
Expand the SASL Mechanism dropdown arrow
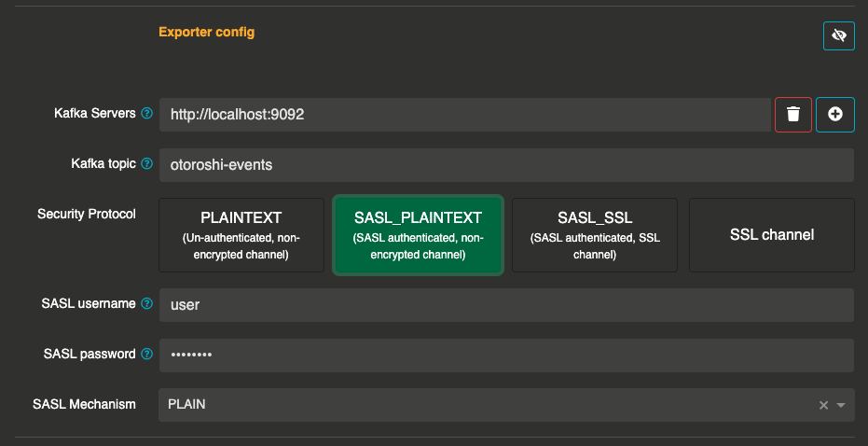(x=841, y=405)
